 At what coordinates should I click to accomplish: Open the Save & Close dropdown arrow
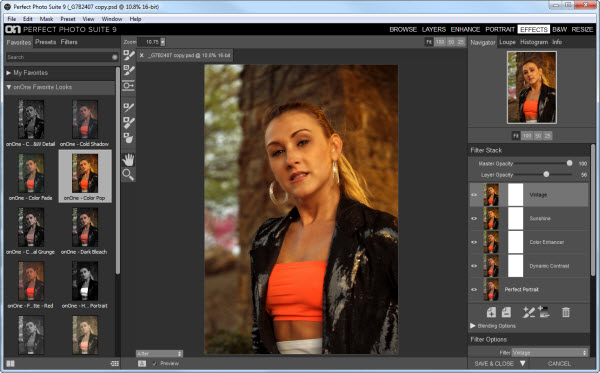coord(523,363)
